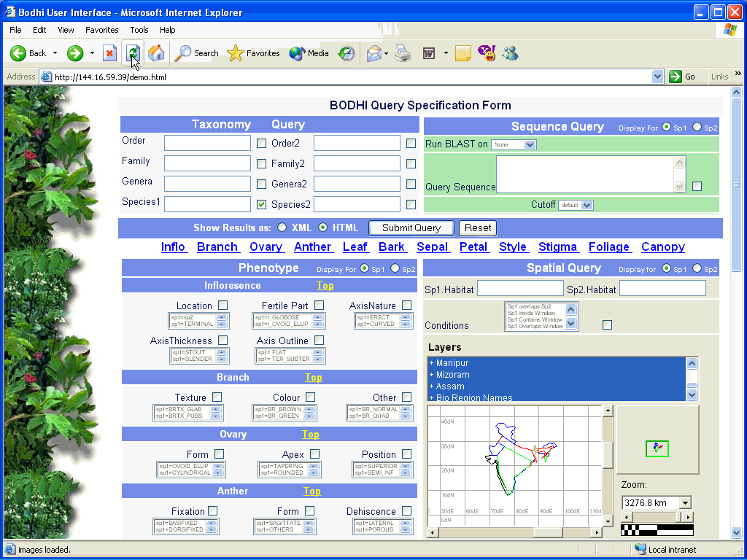747x560 pixels.
Task: Open the History toolbar icon
Action: click(347, 53)
